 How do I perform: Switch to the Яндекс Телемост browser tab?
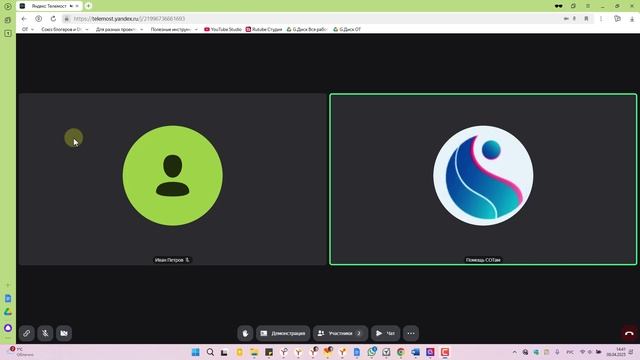pos(49,6)
